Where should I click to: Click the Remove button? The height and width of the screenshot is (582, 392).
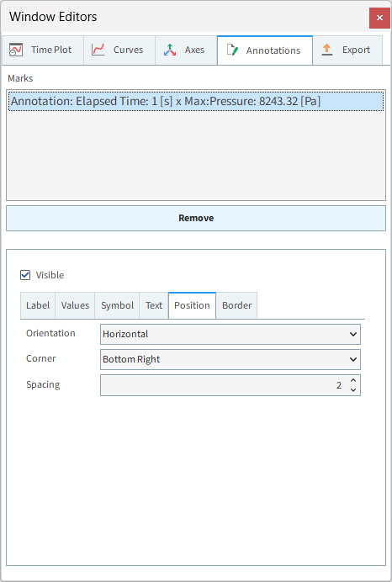(x=196, y=219)
